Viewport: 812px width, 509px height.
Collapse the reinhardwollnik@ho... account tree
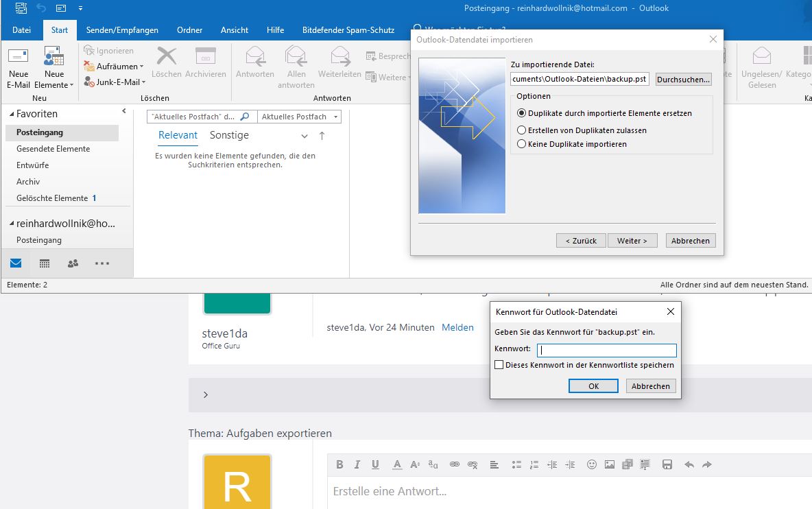click(x=12, y=224)
